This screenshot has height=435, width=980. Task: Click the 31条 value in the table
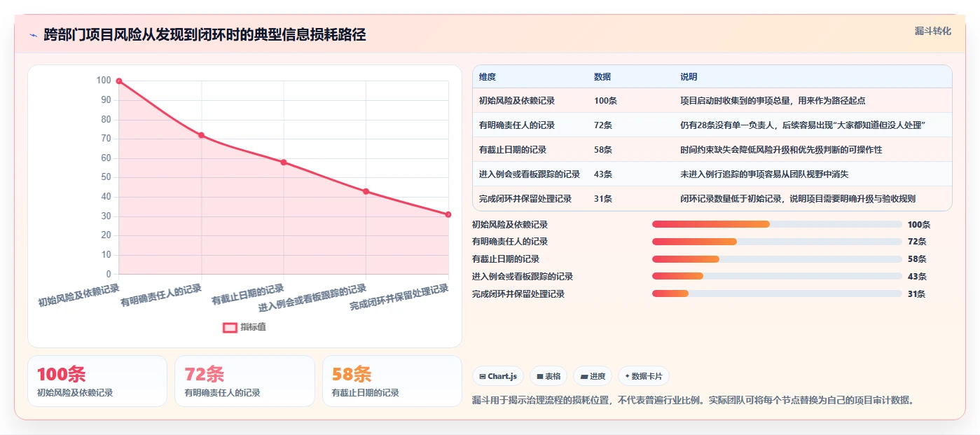pyautogui.click(x=603, y=199)
